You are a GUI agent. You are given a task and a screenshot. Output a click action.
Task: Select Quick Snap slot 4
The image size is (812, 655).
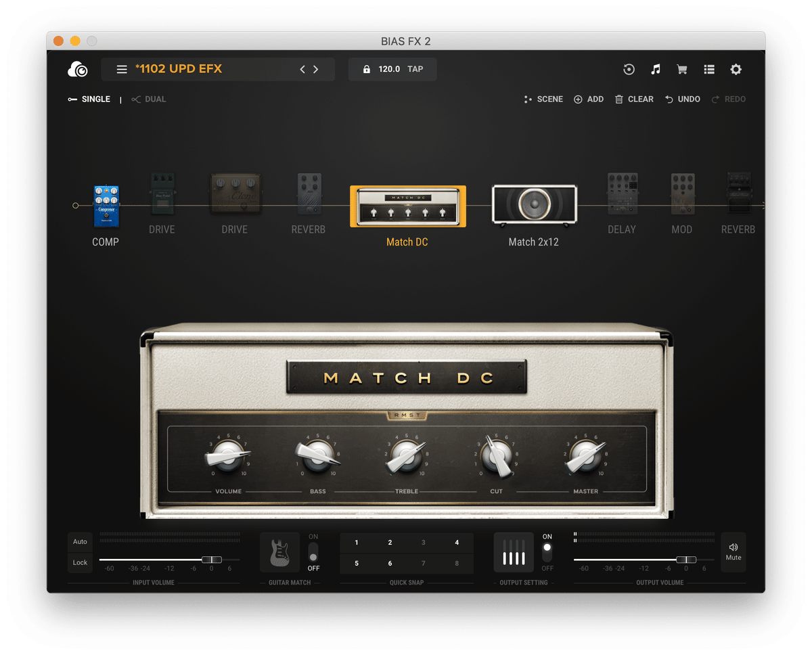coord(457,543)
